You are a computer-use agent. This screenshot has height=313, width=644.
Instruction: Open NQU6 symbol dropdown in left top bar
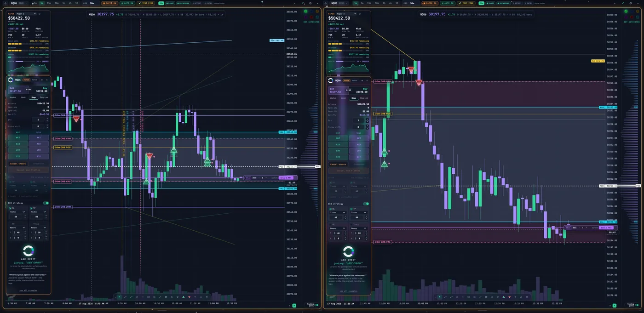coord(19,3)
